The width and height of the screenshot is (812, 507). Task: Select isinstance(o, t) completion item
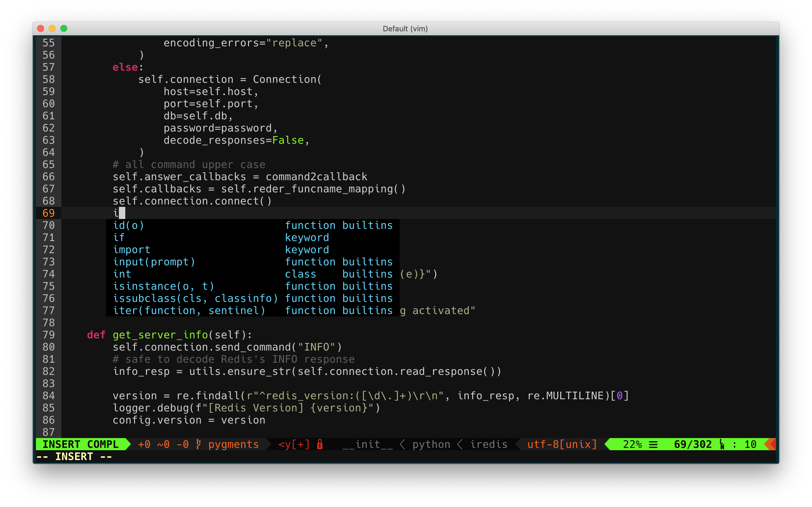[163, 286]
